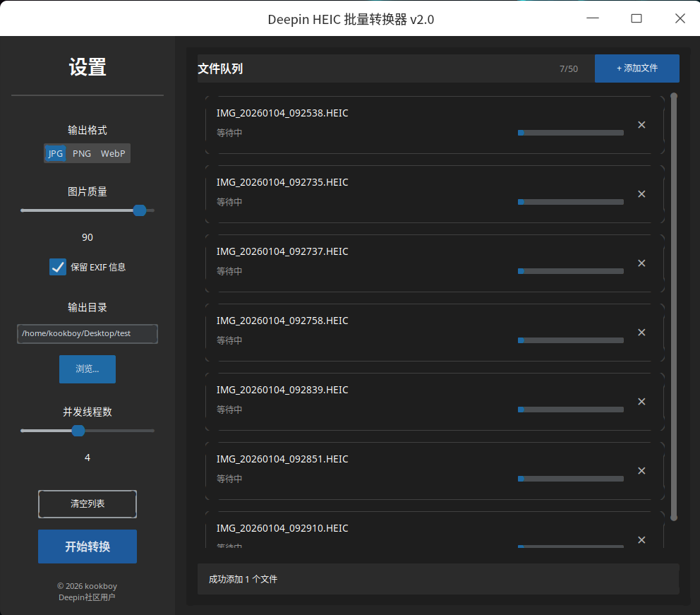Minimize the Deepin HEIC converter window
Viewport: 700px width, 615px height.
(593, 18)
